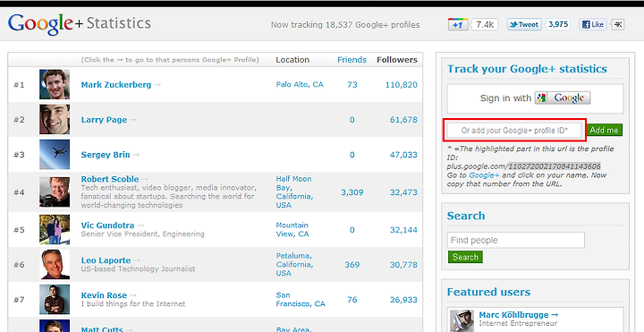Select the San Francisco, CA location
Screen dimensions: 644x332
301,300
